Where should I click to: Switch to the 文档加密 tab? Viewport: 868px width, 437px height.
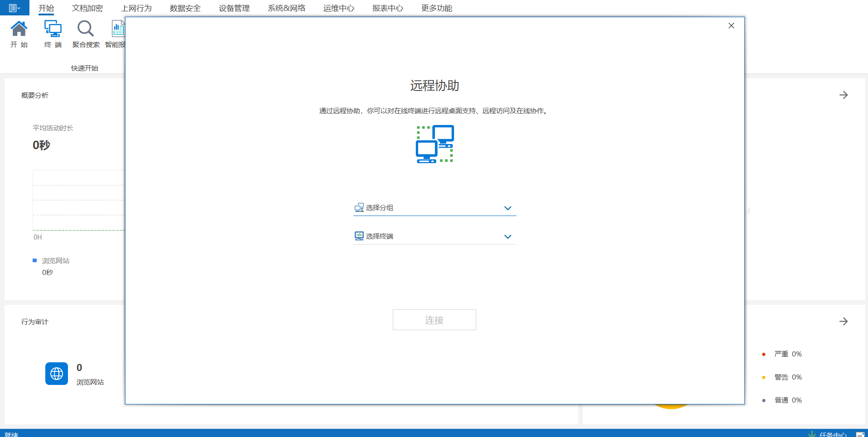87,8
